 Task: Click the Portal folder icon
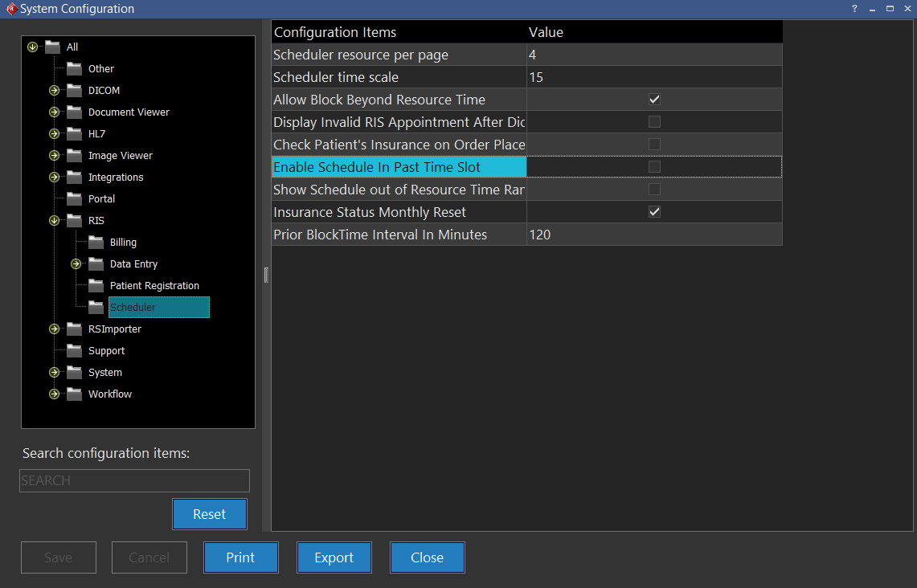(x=74, y=198)
